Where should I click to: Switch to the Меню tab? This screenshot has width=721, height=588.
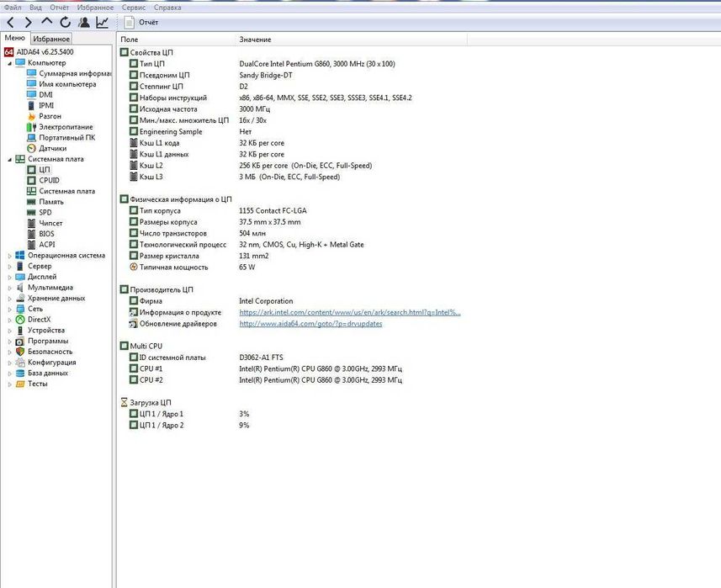14,38
